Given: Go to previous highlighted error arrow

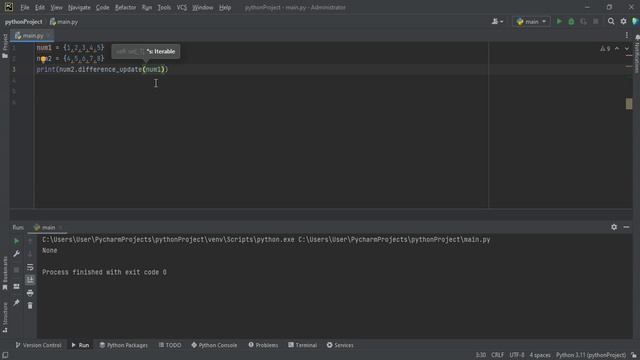Looking at the screenshot, I should 617,49.
